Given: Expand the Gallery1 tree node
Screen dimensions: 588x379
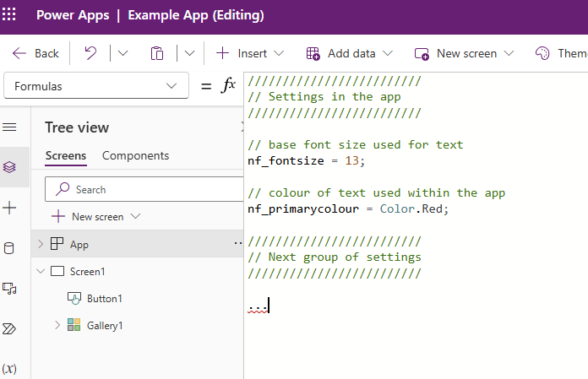Looking at the screenshot, I should (x=57, y=325).
